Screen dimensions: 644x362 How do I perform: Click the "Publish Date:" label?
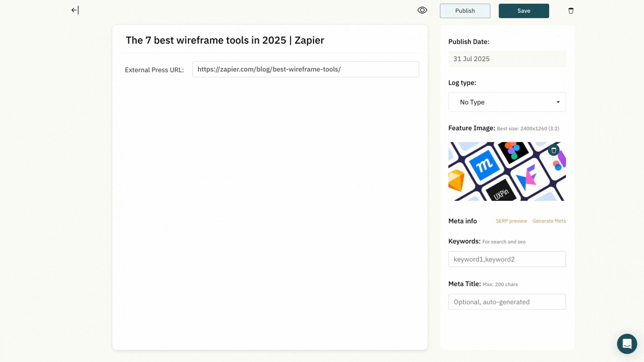click(469, 42)
